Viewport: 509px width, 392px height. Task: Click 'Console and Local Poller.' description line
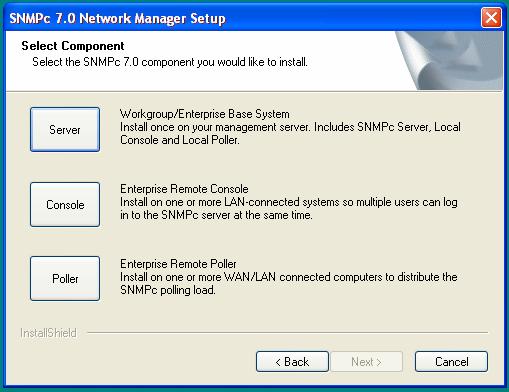coord(180,140)
